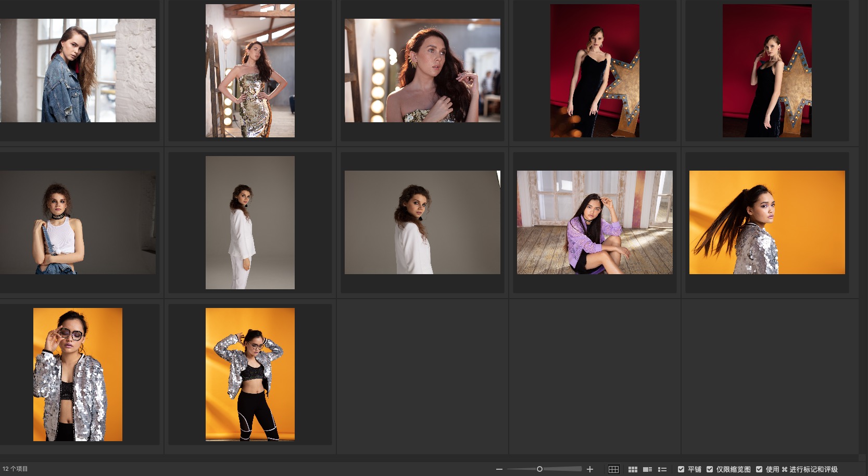Select standing gold sequin dress photo
The height and width of the screenshot is (476, 868).
click(x=250, y=71)
